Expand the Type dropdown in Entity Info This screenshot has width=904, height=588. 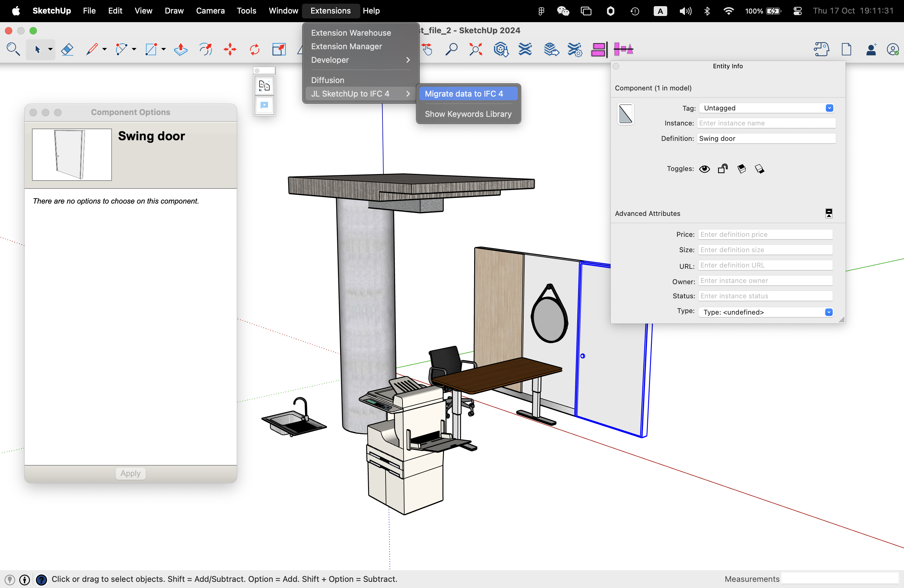tap(829, 311)
